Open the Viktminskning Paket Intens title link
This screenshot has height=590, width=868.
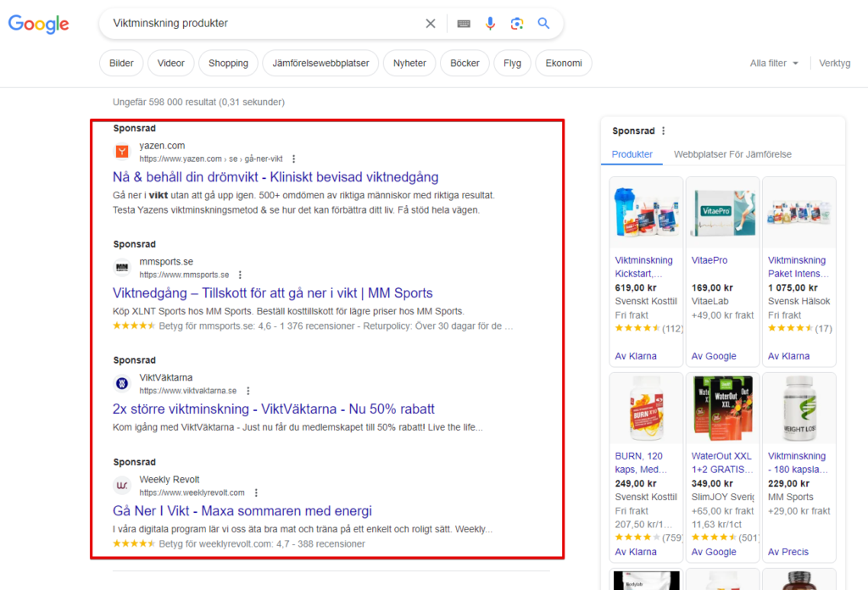[x=798, y=267]
